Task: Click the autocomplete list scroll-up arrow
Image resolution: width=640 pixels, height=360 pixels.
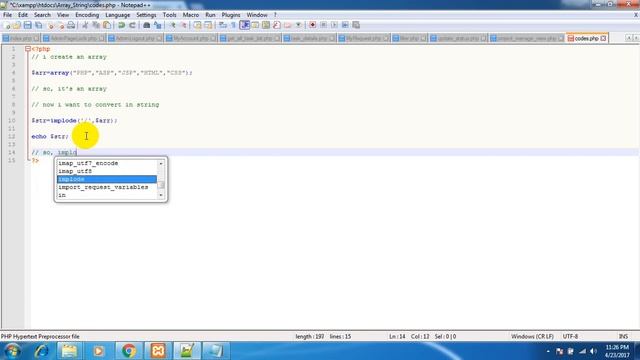Action: (x=161, y=163)
